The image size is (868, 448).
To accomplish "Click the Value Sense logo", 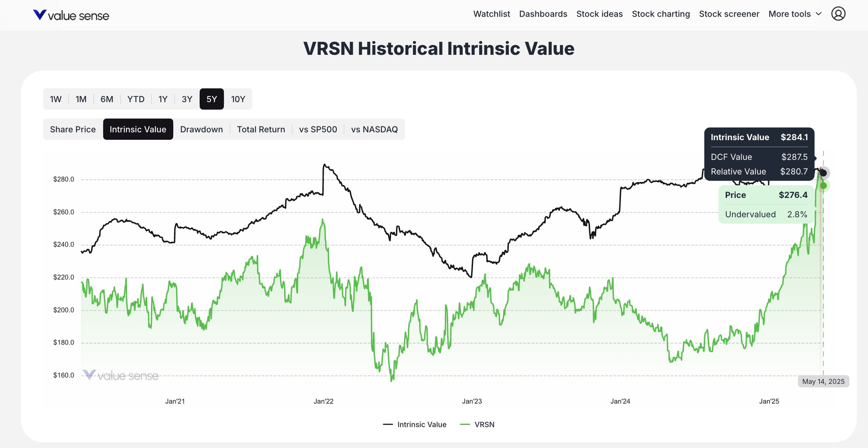I will tap(71, 15).
